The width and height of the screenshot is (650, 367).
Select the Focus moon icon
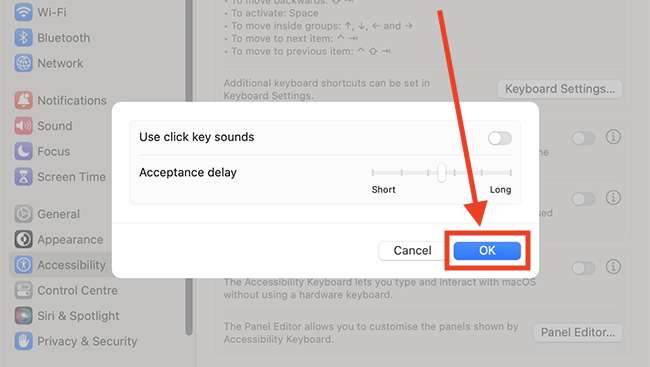point(24,151)
